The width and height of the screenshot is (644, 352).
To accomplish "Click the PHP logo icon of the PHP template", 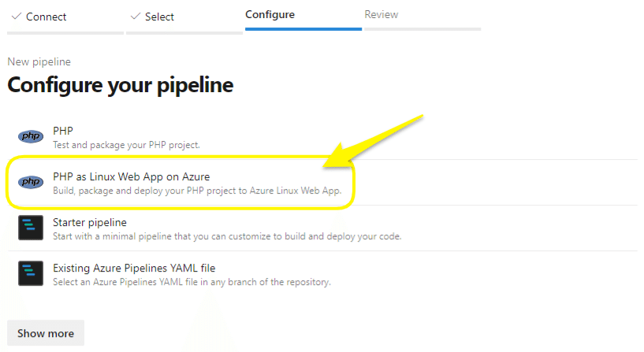I will [x=30, y=137].
